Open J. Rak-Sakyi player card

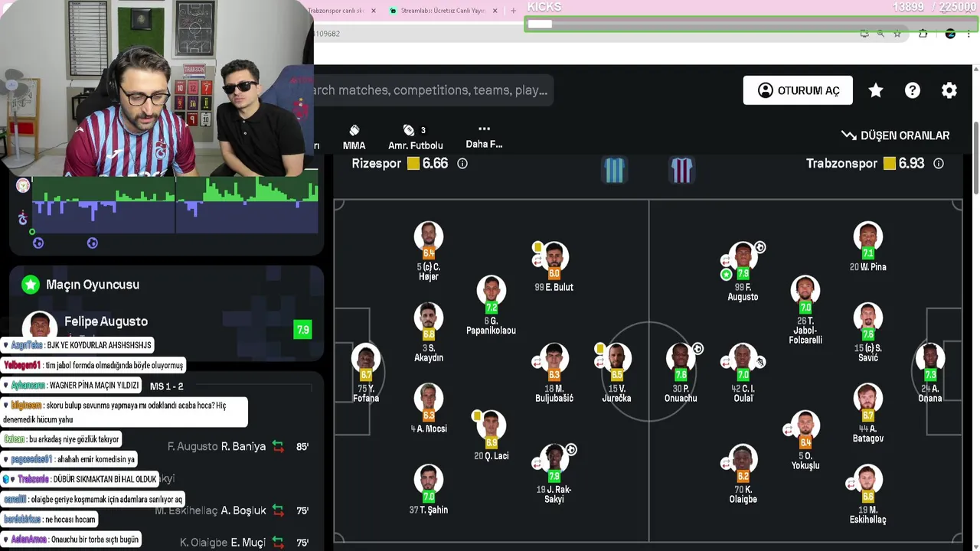pyautogui.click(x=554, y=474)
